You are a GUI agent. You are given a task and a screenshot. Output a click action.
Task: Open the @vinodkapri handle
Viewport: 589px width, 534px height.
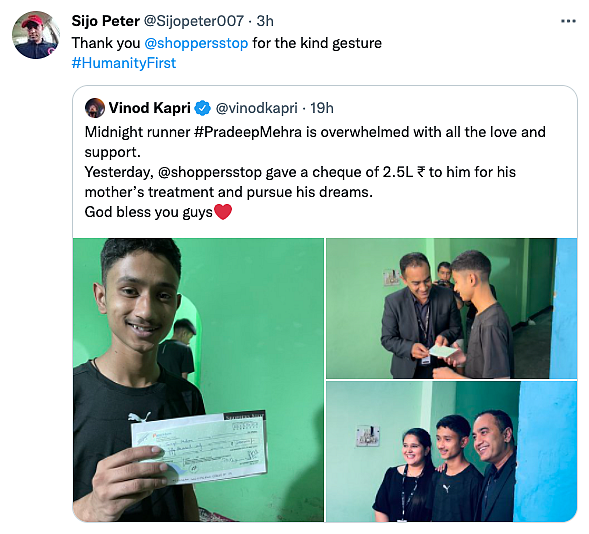pos(257,108)
